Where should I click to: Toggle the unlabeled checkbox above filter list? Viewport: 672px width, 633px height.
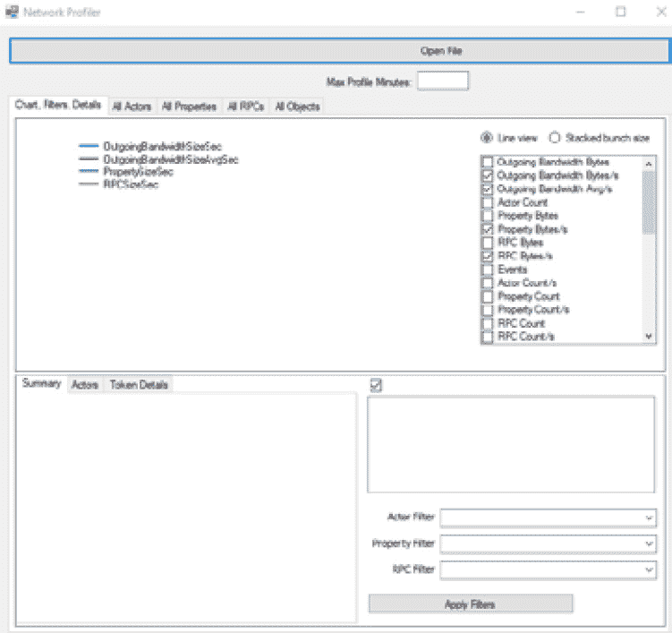pos(376,385)
